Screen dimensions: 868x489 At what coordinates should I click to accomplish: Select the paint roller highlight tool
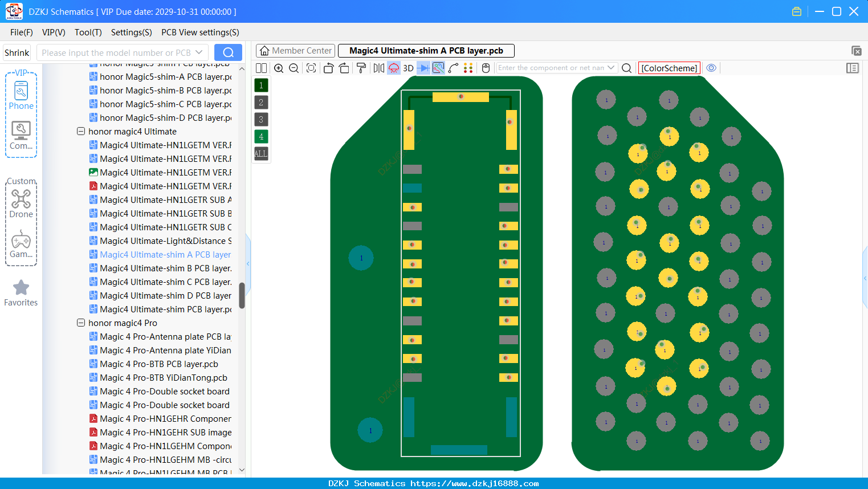(361, 68)
